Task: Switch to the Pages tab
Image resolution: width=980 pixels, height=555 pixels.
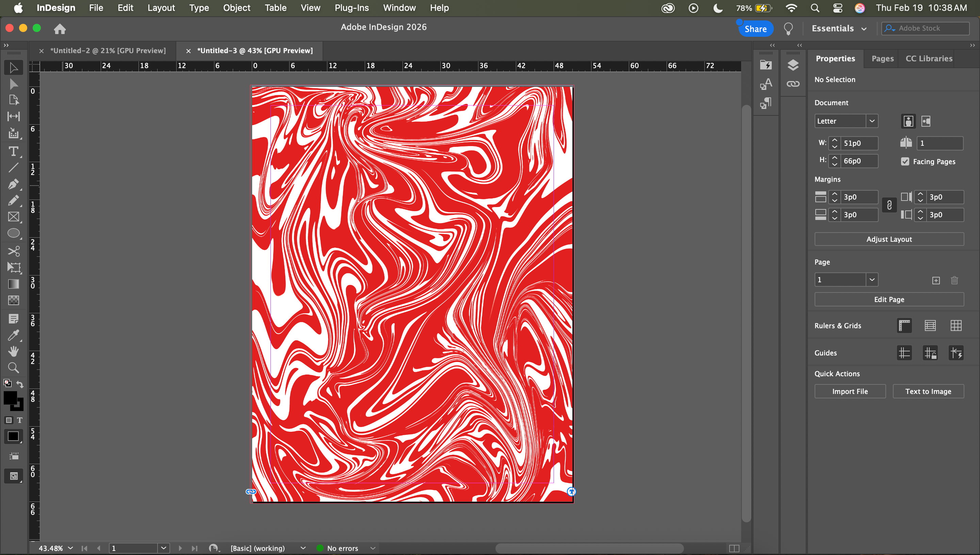Action: click(x=882, y=58)
